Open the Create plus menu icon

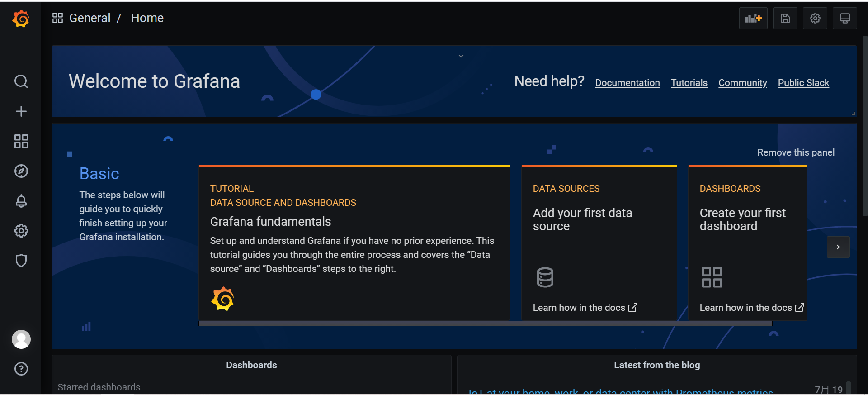(21, 111)
